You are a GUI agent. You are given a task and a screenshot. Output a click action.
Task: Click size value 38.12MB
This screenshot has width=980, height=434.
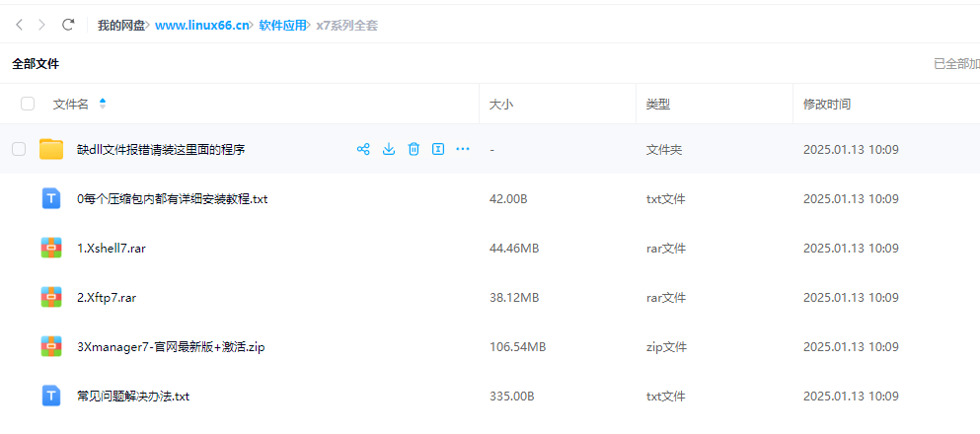pos(514,298)
